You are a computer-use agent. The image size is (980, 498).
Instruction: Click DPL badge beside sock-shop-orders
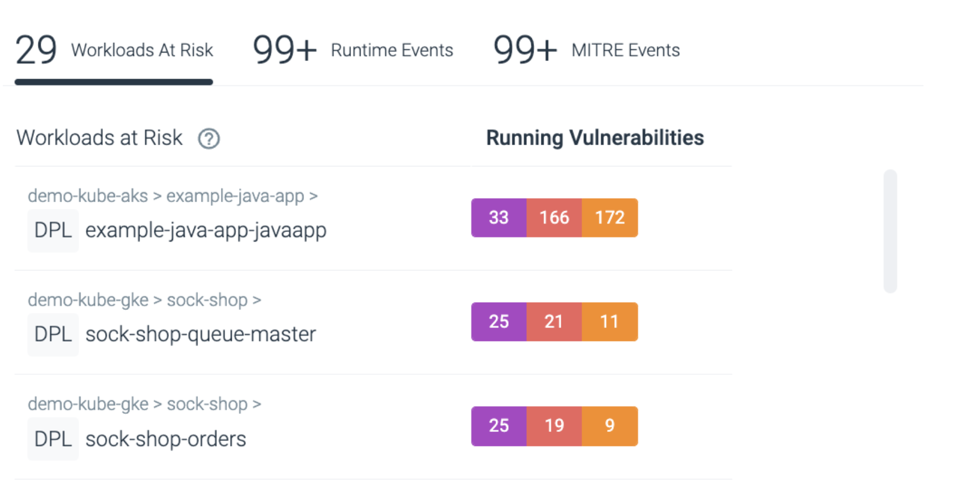point(53,439)
